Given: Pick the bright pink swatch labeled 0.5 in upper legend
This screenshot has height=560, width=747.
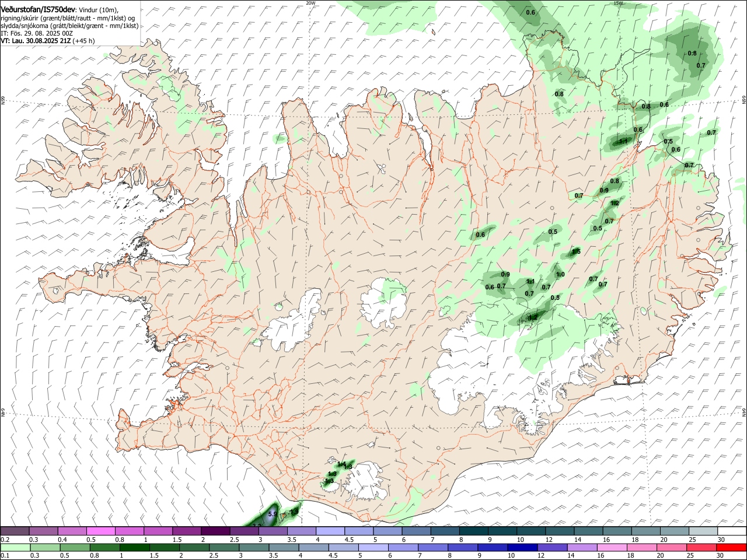Looking at the screenshot, I should 100,531.
